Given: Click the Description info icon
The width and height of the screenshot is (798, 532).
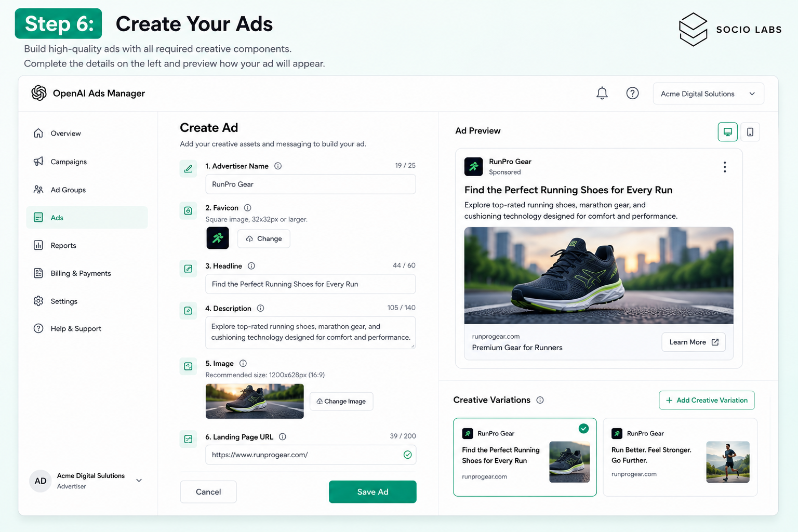Looking at the screenshot, I should [261, 309].
